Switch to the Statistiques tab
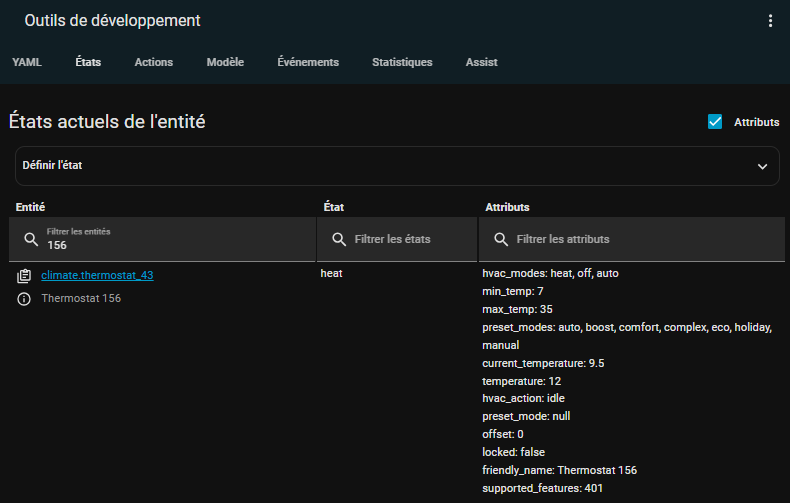 pyautogui.click(x=402, y=62)
